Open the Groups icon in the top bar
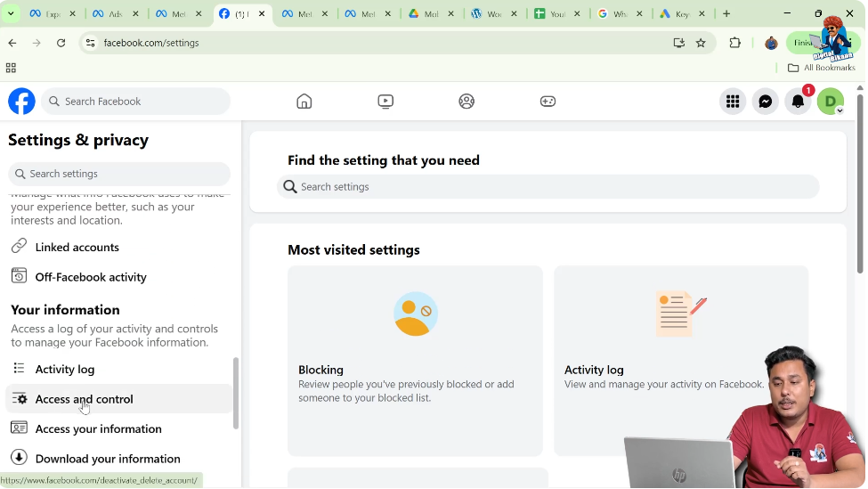Screen dimensions: 868x489 pyautogui.click(x=466, y=102)
